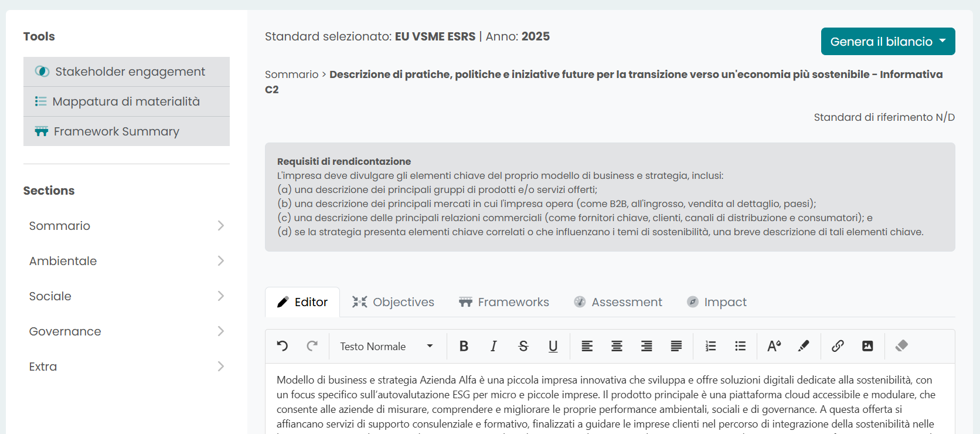The image size is (980, 434).
Task: Insert a numbered list
Action: [x=710, y=346]
